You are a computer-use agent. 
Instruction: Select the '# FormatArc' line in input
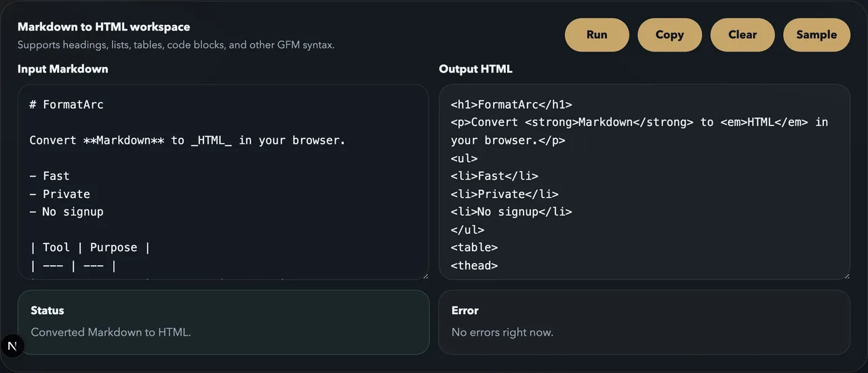click(x=66, y=104)
